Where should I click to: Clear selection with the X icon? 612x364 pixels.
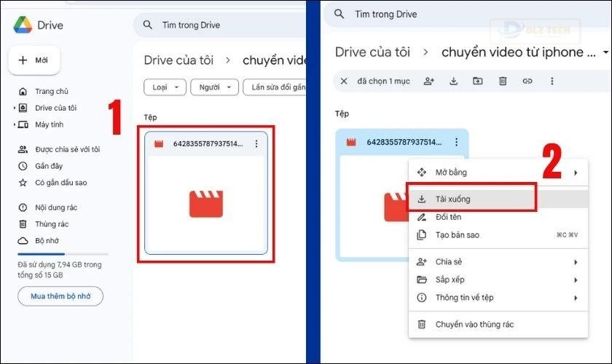click(344, 81)
